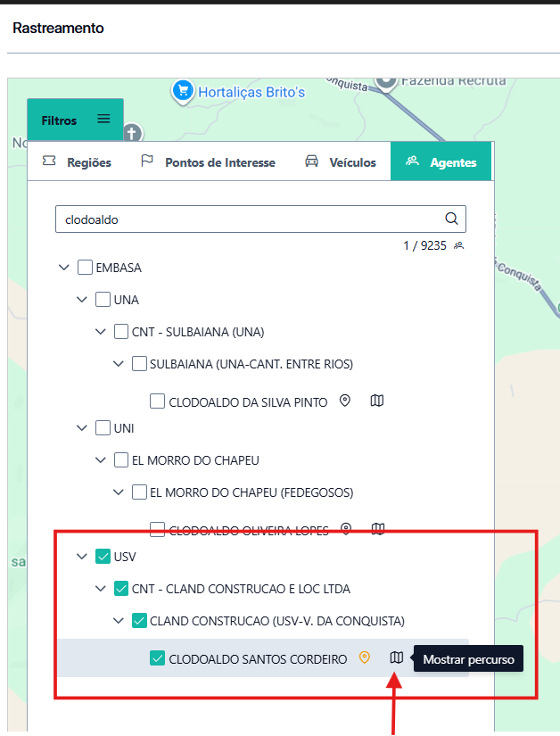Show route map for Clodoaldo Oliveira Lopes
Screen dimensions: 560x736
(x=378, y=529)
